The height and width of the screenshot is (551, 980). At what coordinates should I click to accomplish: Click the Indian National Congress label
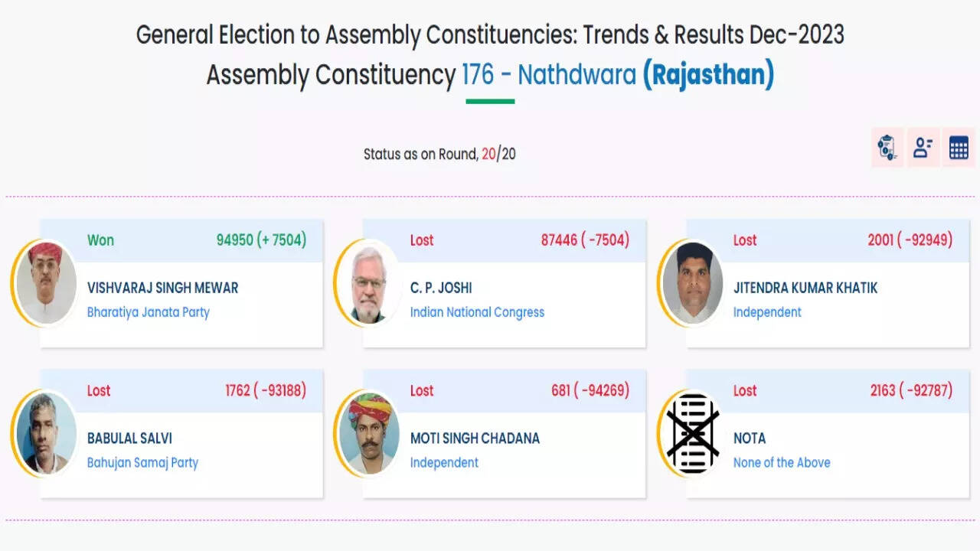point(477,312)
